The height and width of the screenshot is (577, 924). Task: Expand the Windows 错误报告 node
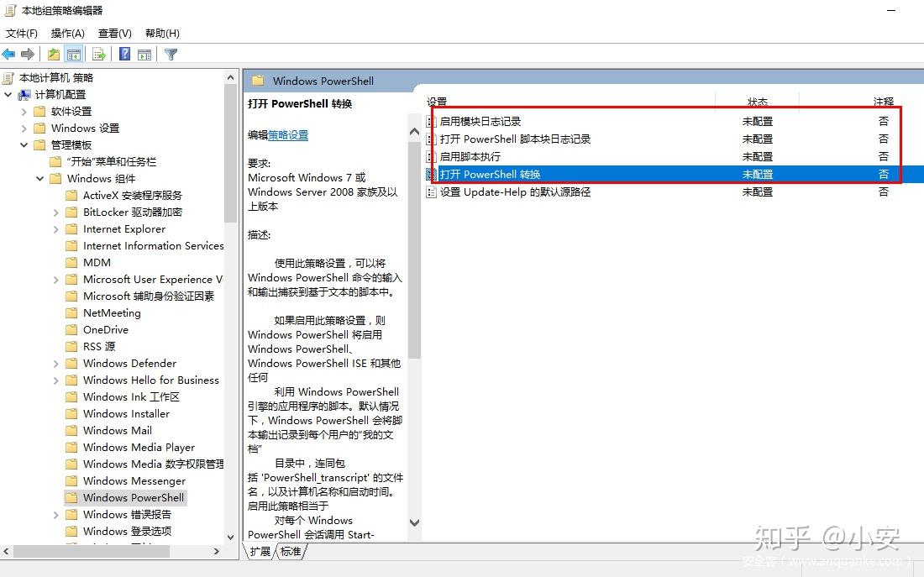point(56,515)
